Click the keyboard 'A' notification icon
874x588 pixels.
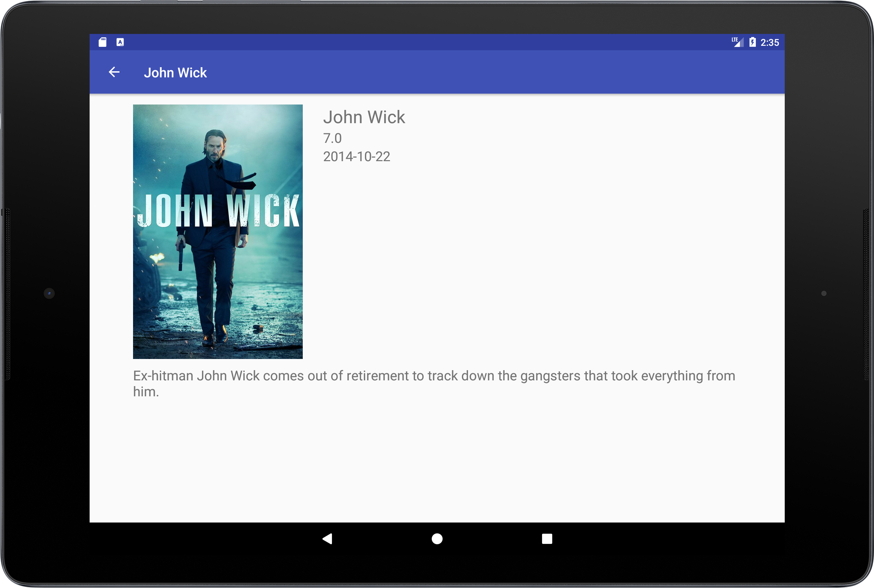pos(120,42)
